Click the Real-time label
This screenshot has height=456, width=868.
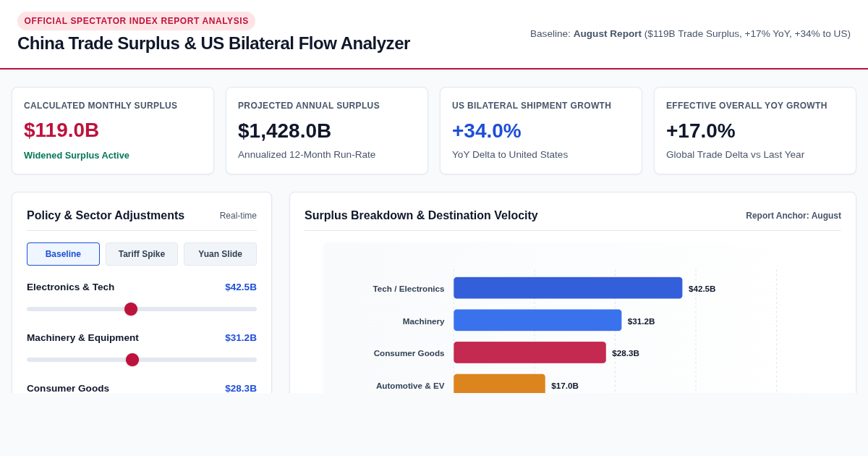(x=238, y=216)
